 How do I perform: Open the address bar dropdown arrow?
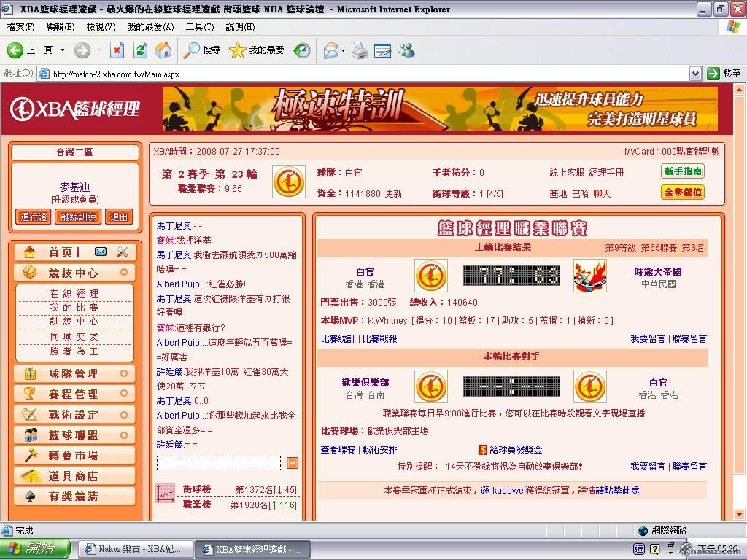pos(695,74)
